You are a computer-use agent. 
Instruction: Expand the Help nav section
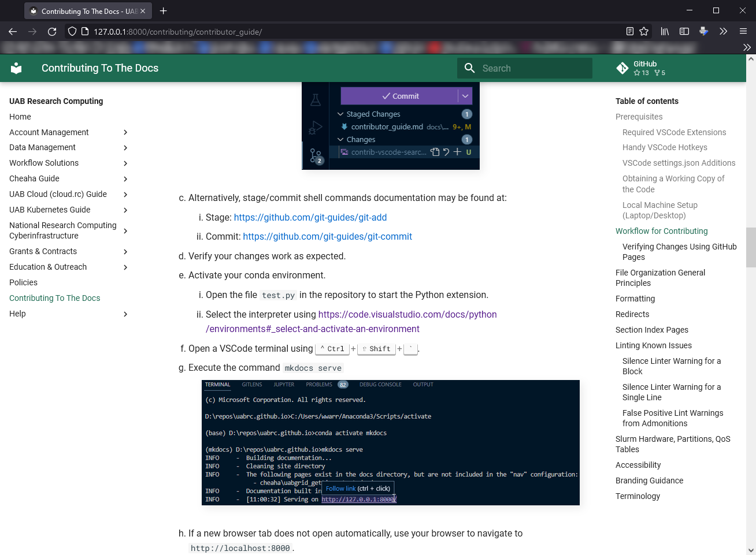(x=125, y=314)
